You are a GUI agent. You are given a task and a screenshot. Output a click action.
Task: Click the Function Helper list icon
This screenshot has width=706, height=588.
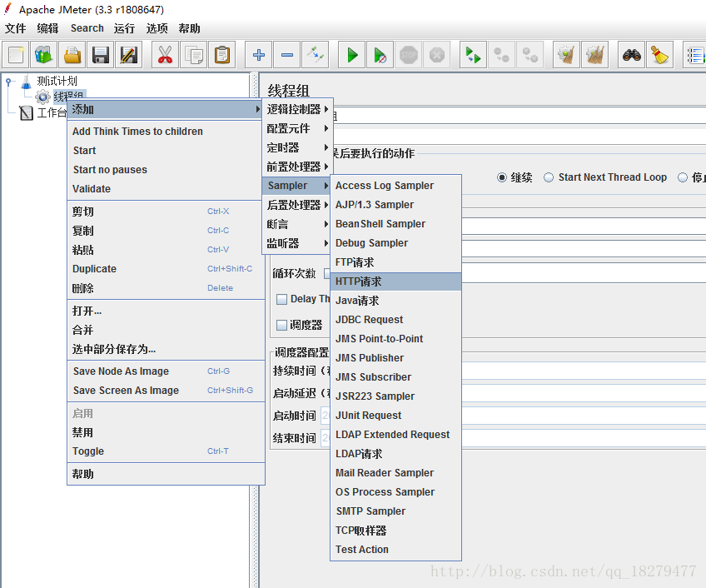694,55
